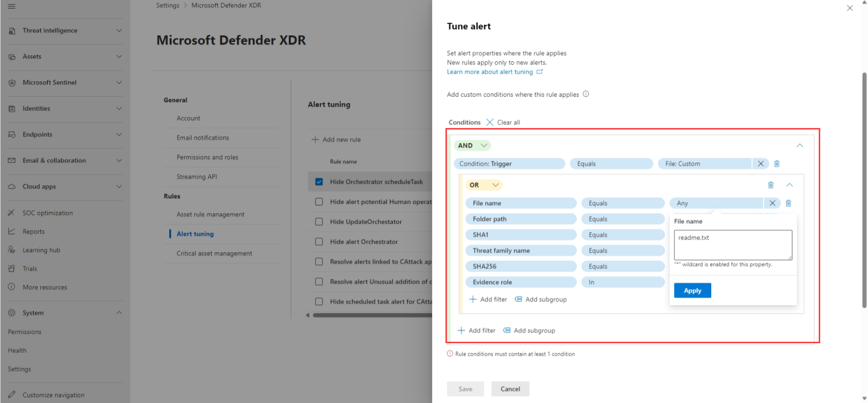The image size is (868, 403).
Task: Select Streaming API in settings menu
Action: 197,176
